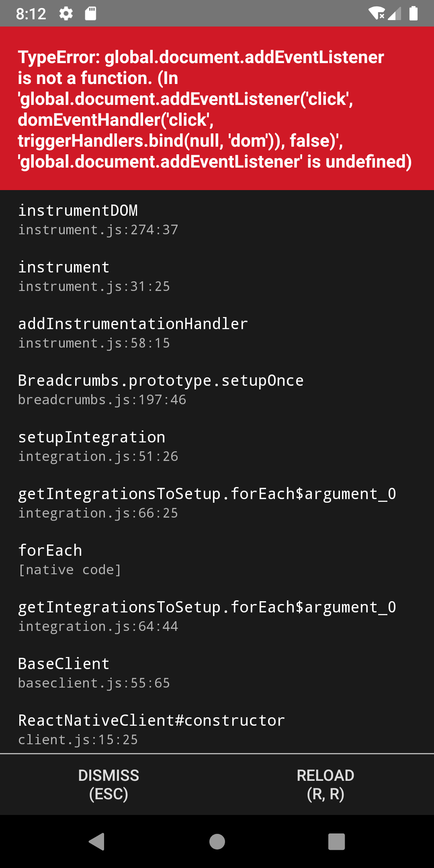The image size is (434, 868).
Task: Select the ReactNativeClient#constructor stack frame
Action: pos(151,720)
